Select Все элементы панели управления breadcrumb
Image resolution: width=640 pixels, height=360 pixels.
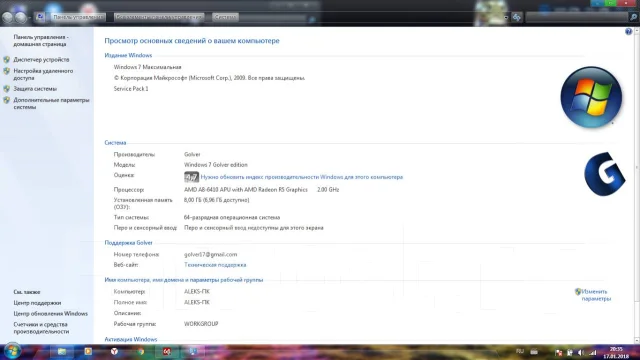tap(158, 17)
